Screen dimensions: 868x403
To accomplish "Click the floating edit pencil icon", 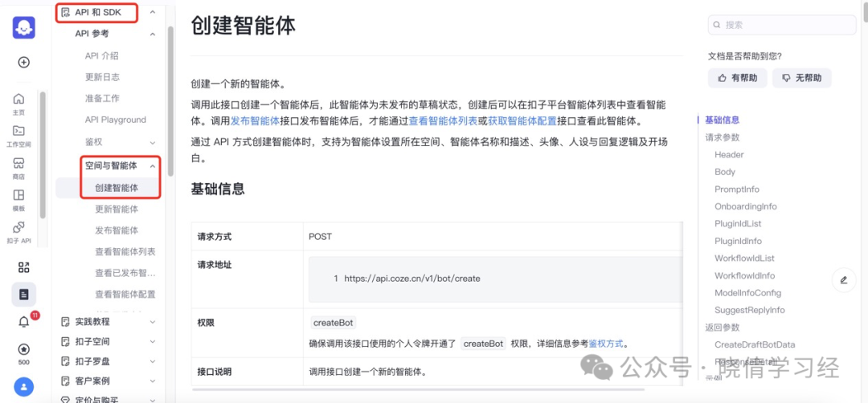I will pos(844,279).
